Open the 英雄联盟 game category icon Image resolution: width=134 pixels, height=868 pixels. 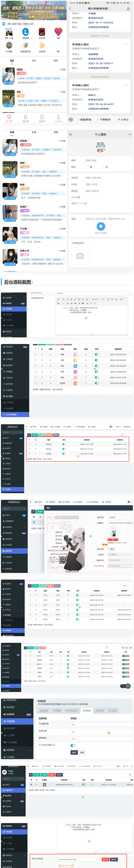(x=26, y=32)
